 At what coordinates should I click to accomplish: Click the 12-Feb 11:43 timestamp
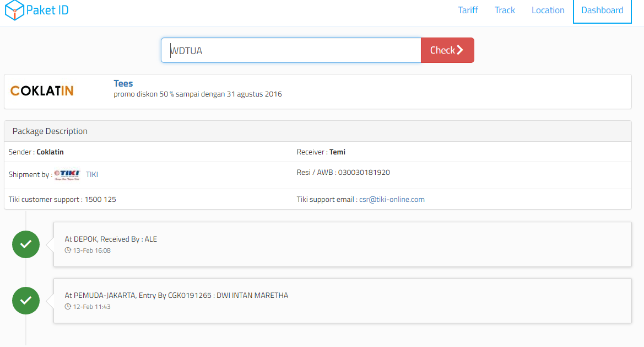point(91,307)
